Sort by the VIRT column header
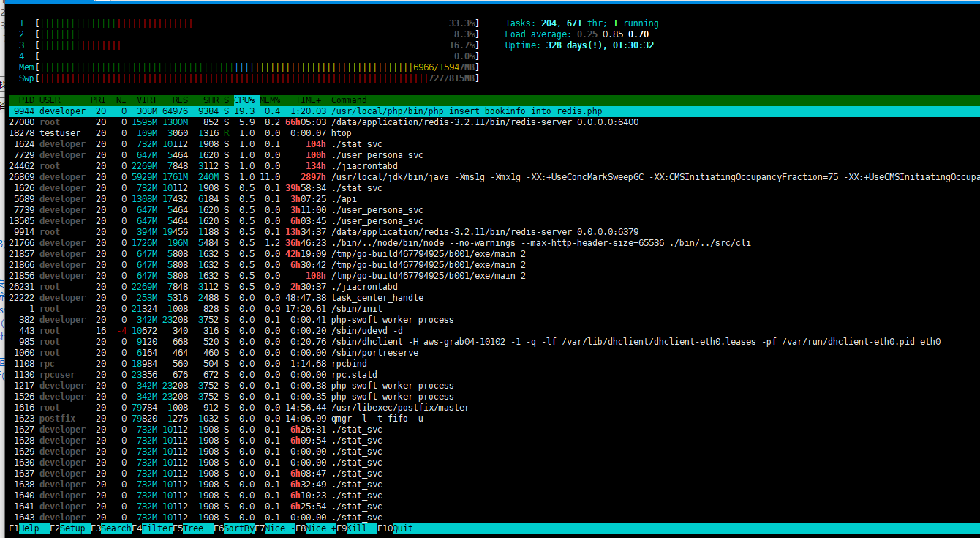Image resolution: width=980 pixels, height=538 pixels. coord(147,100)
